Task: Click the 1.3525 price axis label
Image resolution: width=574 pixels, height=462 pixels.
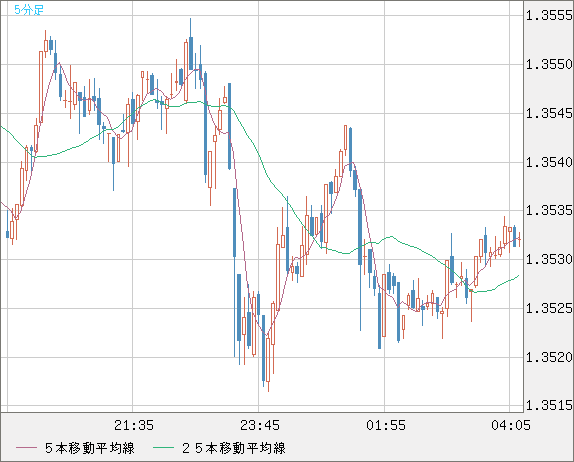Action: pos(549,308)
